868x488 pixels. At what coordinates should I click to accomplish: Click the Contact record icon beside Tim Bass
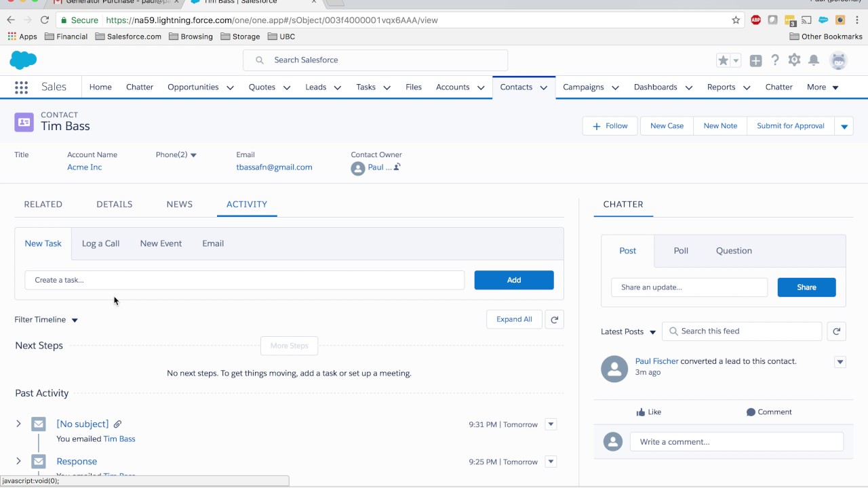24,122
